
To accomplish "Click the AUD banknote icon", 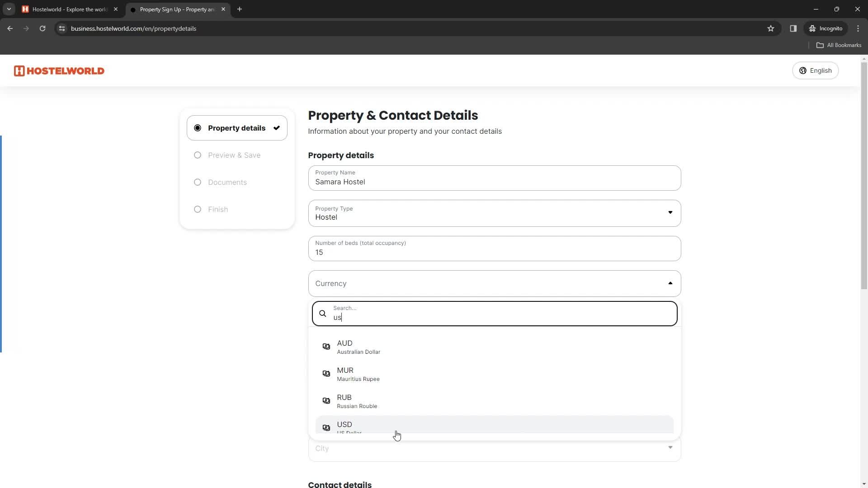I will point(326,347).
